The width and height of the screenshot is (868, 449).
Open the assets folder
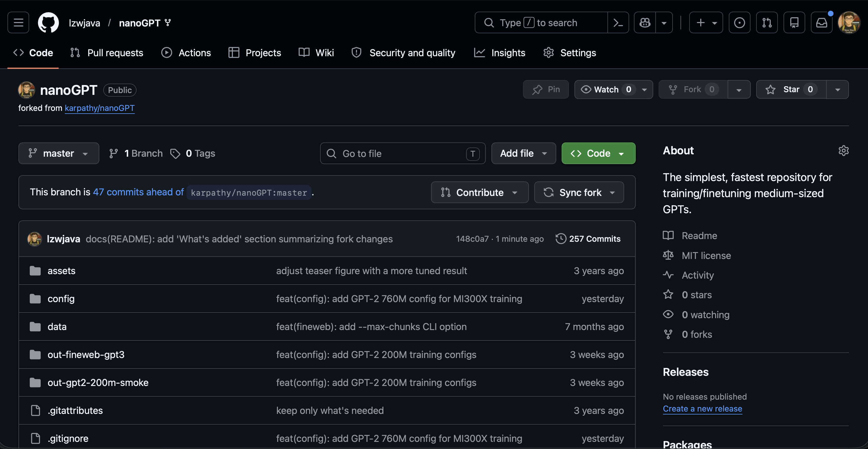click(x=61, y=271)
